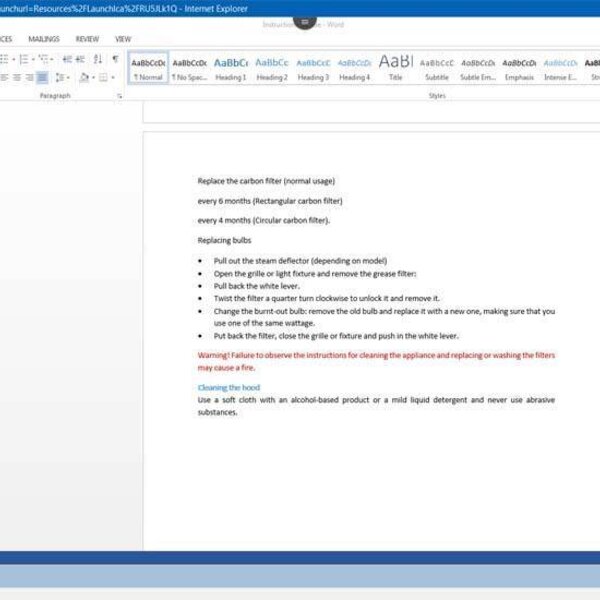Apply the Emphasis style
600x600 pixels.
coord(519,68)
